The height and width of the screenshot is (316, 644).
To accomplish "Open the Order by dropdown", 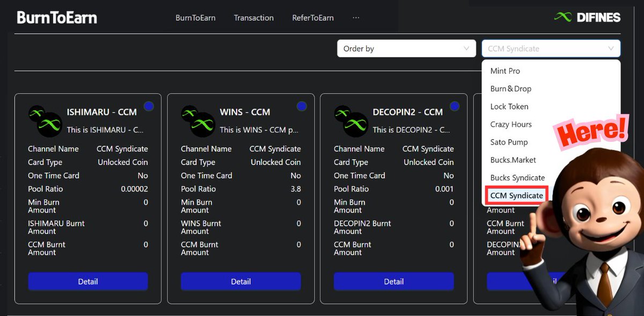I will click(406, 48).
